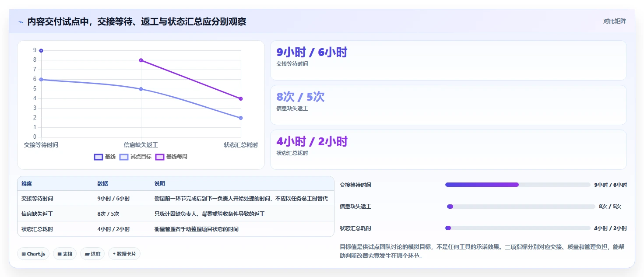Image resolution: width=644 pixels, height=277 pixels.
Task: Click the 状态汇总耗时 progress bar
Action: click(x=518, y=228)
